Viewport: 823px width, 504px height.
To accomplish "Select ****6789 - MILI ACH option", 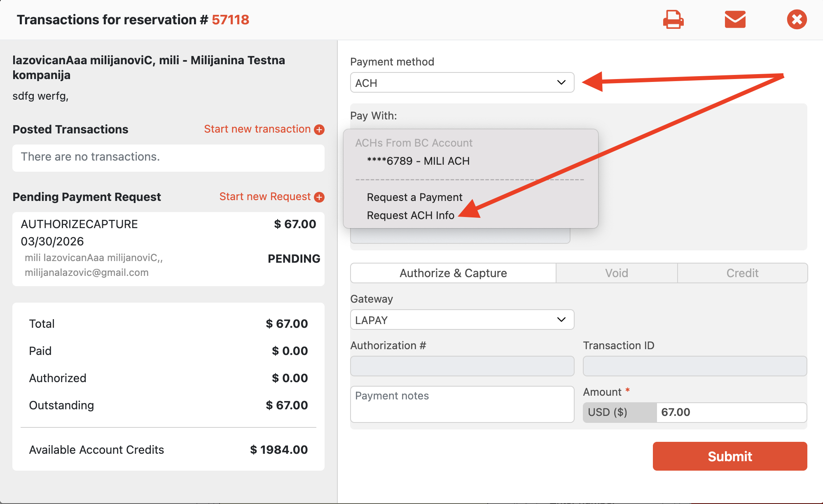I will [x=418, y=161].
